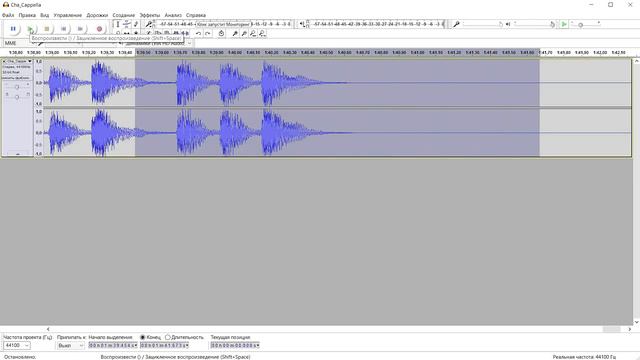The height and width of the screenshot is (360, 640).
Task: Skip to the end of the track
Action: coord(80,29)
